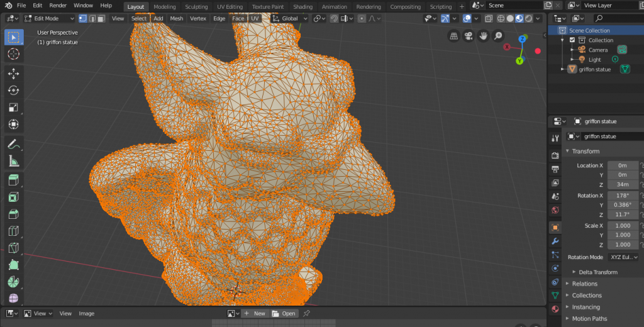Viewport: 644px width, 327px height.
Task: Open the Mesh menu in the viewport header
Action: coord(177,18)
